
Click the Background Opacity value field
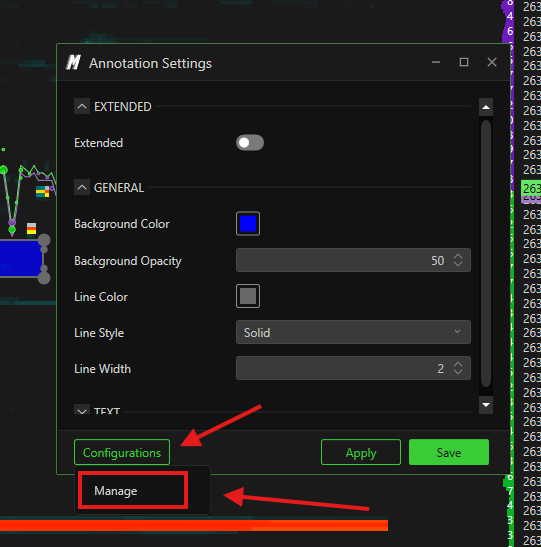[x=353, y=260]
